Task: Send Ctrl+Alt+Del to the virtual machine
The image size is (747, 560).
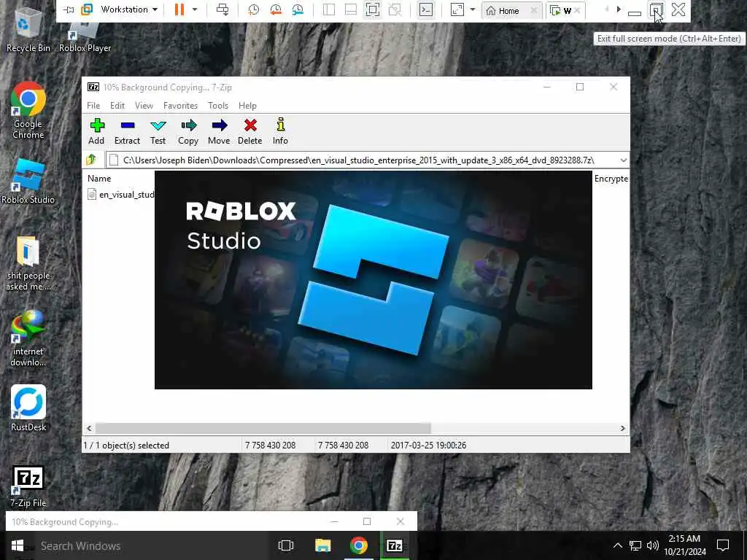Action: [x=222, y=9]
